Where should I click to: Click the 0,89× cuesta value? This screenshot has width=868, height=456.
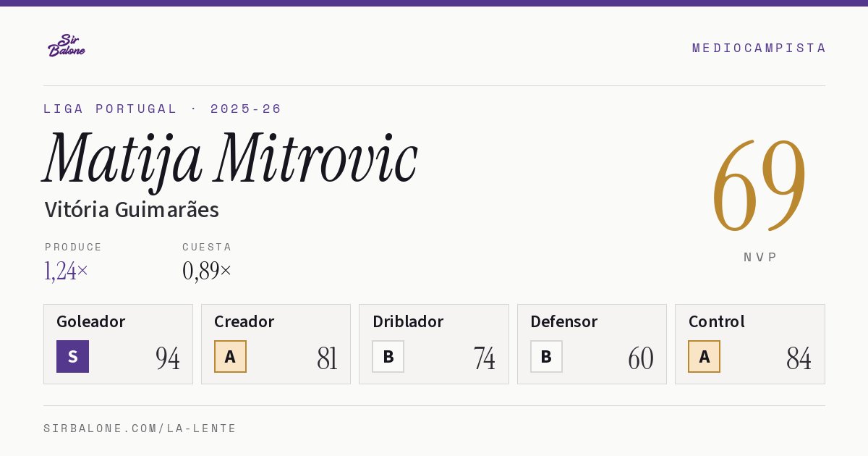pyautogui.click(x=207, y=271)
